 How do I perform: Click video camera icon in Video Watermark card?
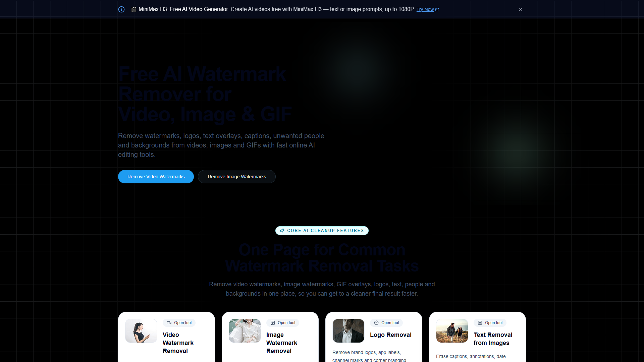[169, 323]
